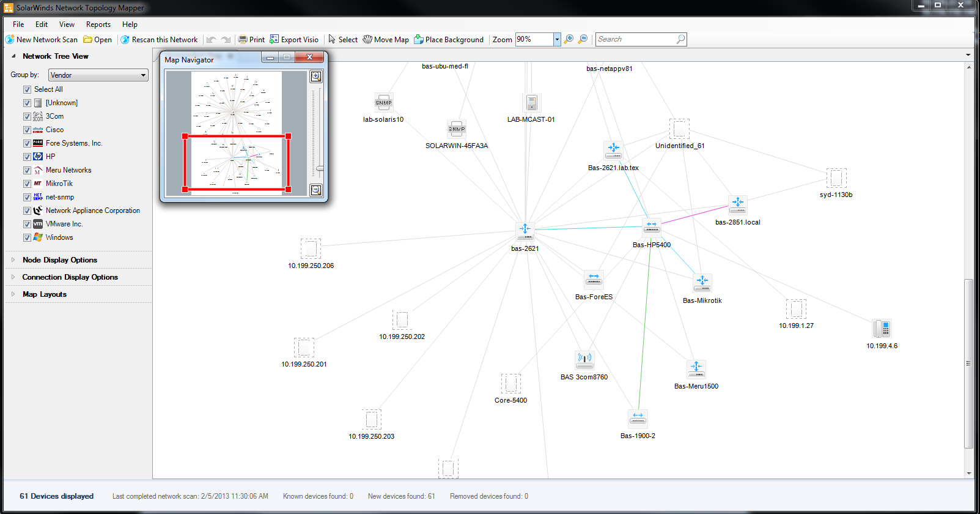
Task: Uncheck the [Unknown] vendor checkbox
Action: pos(27,103)
